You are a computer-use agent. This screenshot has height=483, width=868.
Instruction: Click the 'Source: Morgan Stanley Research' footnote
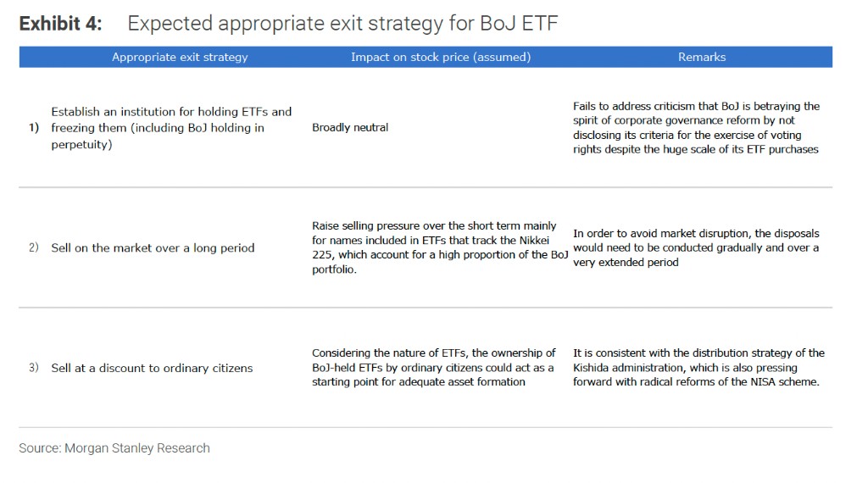click(x=114, y=447)
